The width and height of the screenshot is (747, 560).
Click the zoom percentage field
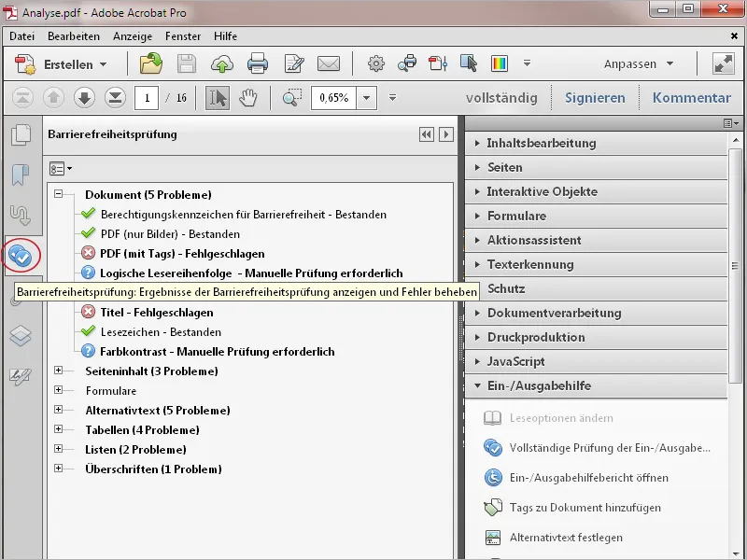334,98
